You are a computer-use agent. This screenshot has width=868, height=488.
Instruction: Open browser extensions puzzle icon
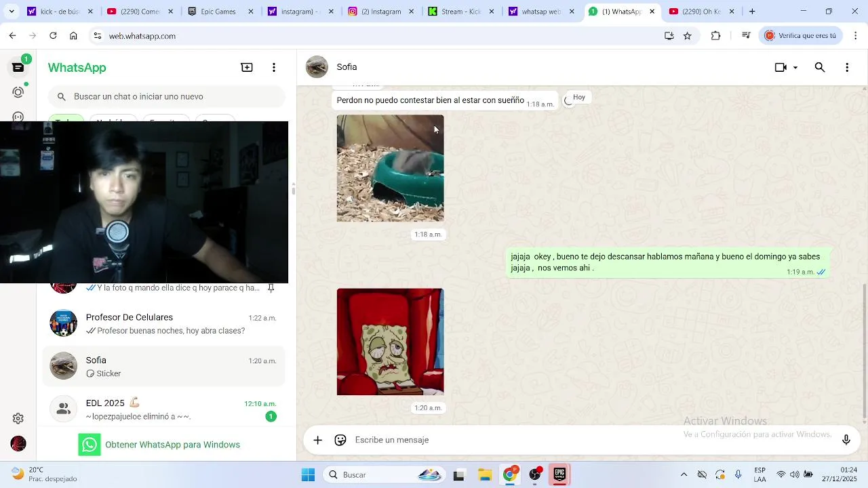(x=715, y=36)
